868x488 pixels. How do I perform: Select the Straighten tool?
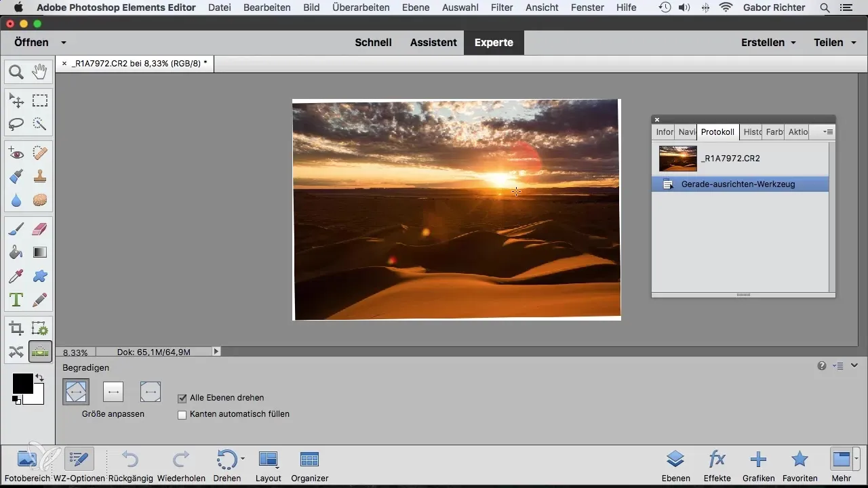tap(40, 352)
